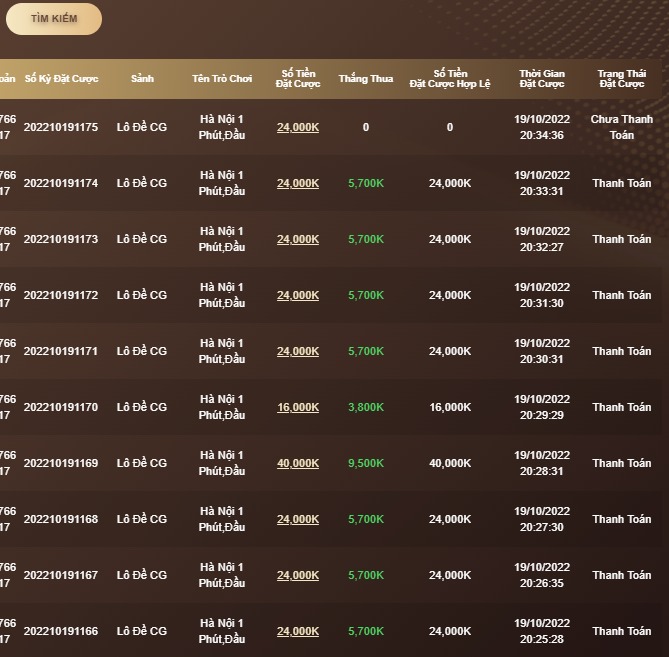The height and width of the screenshot is (657, 669).
Task: Open the 40,000K bet amount link
Action: pyautogui.click(x=298, y=464)
